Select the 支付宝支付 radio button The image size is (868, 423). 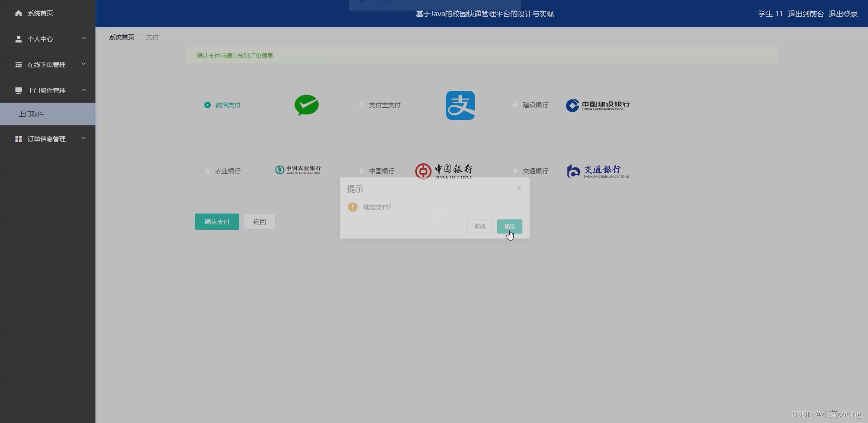tap(361, 105)
